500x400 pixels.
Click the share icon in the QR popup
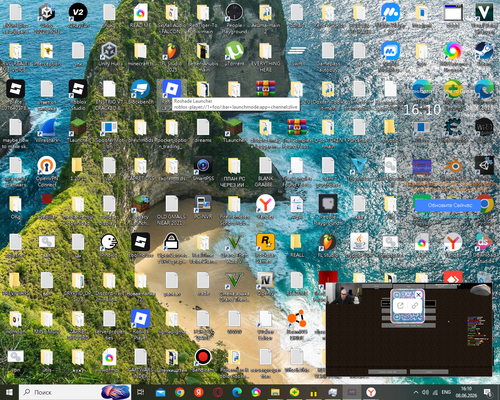pyautogui.click(x=401, y=306)
